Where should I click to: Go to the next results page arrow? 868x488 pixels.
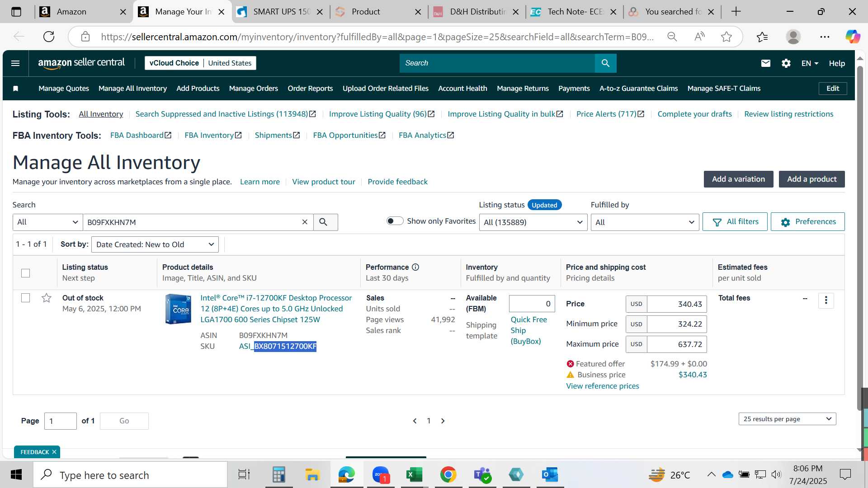tap(443, 421)
